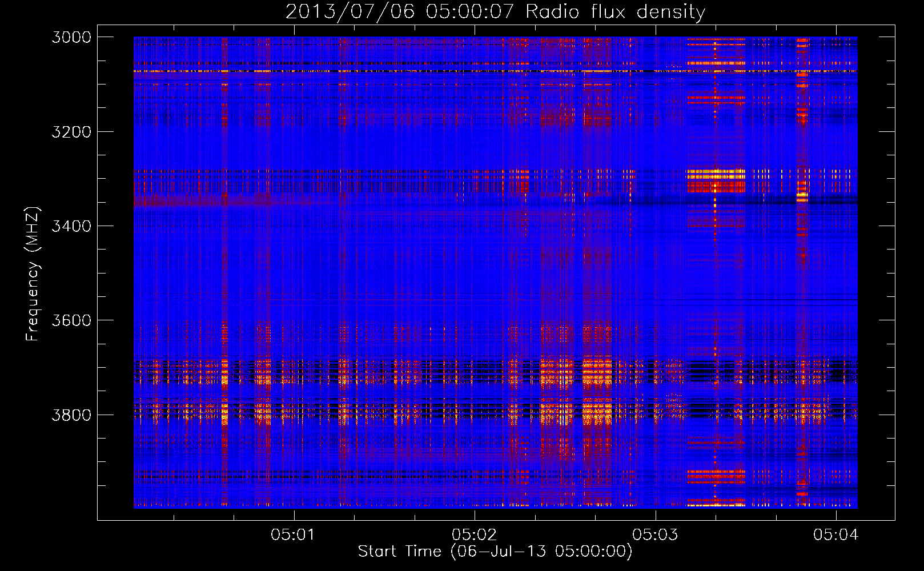Click the 3200 frequency tick label
The image size is (924, 571).
click(x=71, y=132)
